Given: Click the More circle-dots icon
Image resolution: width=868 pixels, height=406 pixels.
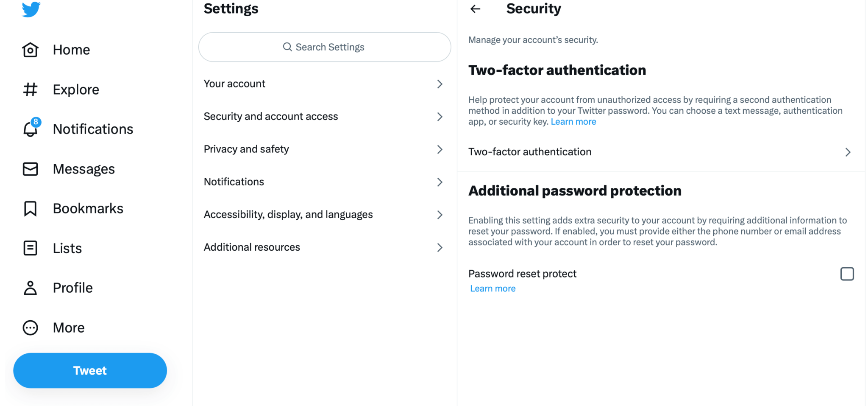Looking at the screenshot, I should coord(30,328).
